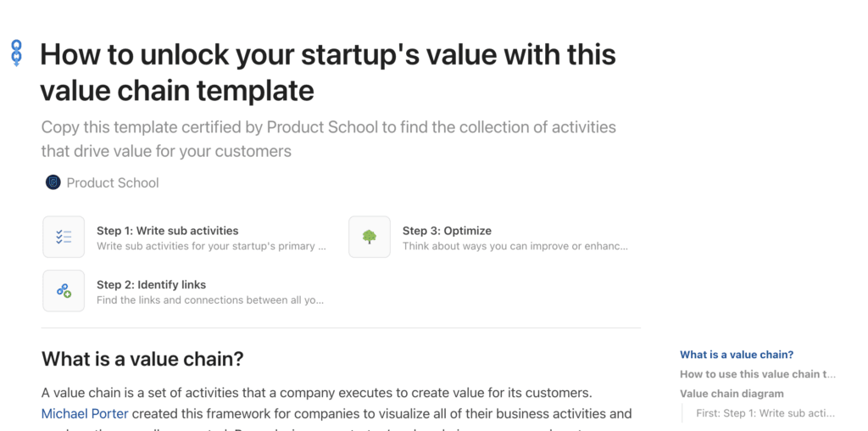
Task: Open the Step 2: Identify links card
Action: tap(152, 285)
